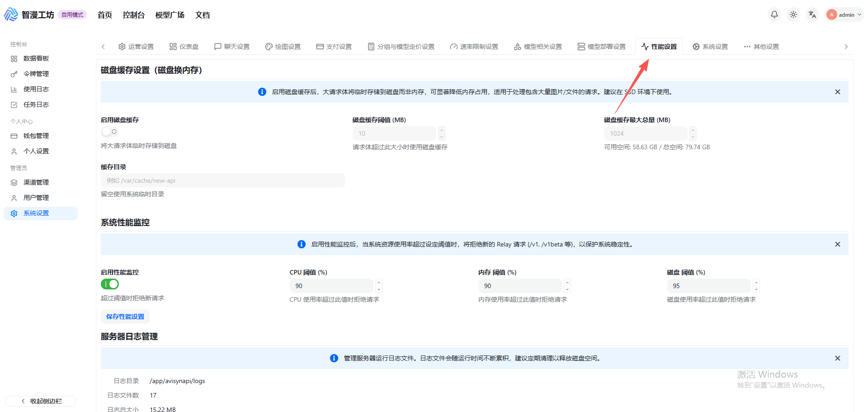Click the 磁盘缓存阈值 (MB) input

click(394, 133)
